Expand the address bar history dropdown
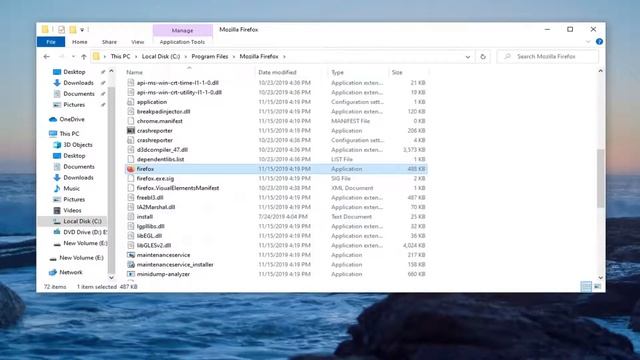 pos(468,57)
